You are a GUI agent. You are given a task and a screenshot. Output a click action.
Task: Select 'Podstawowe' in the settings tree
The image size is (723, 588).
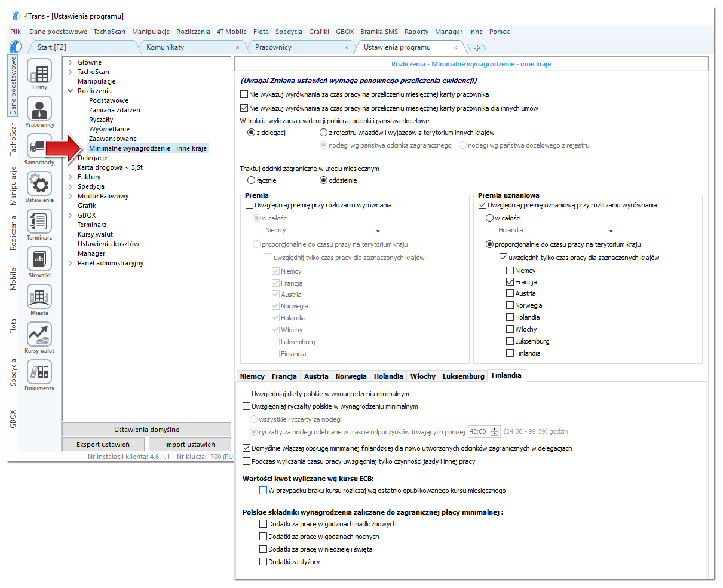(109, 100)
